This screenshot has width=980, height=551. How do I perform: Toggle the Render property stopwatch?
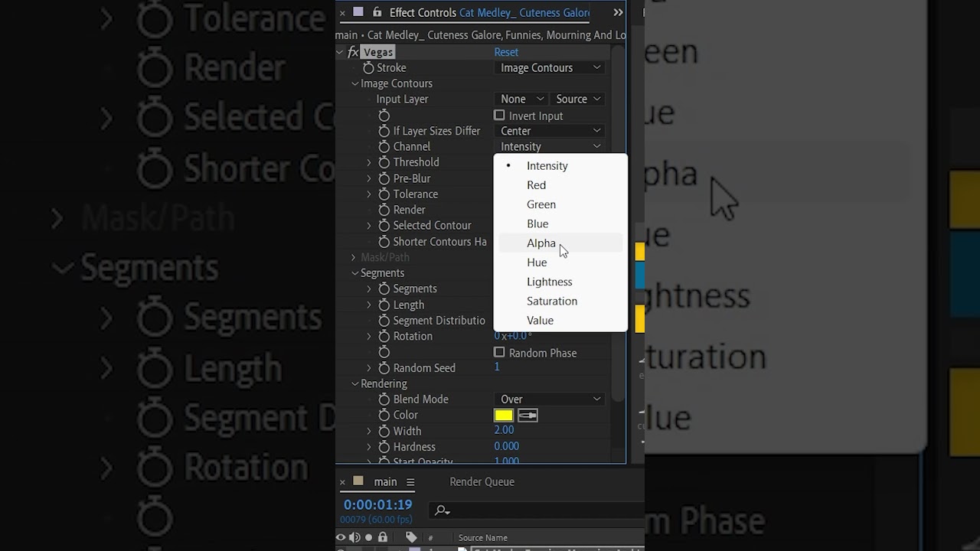(x=384, y=210)
